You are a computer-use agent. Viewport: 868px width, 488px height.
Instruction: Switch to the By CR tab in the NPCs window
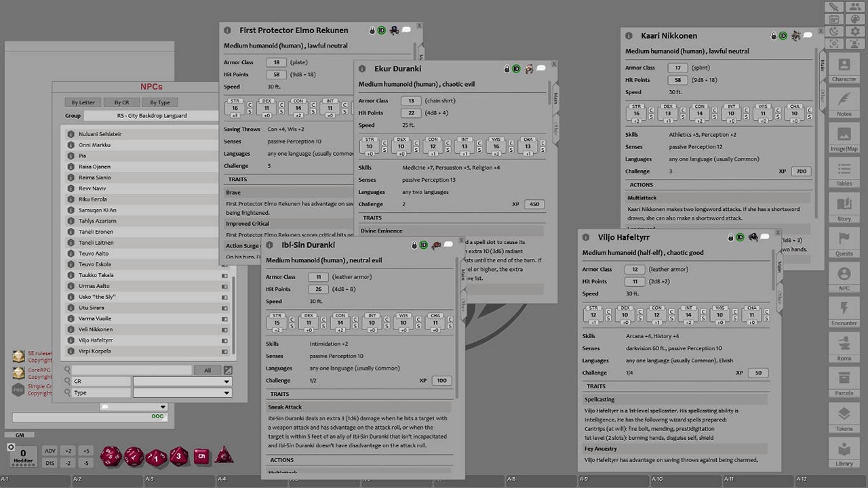[x=121, y=102]
